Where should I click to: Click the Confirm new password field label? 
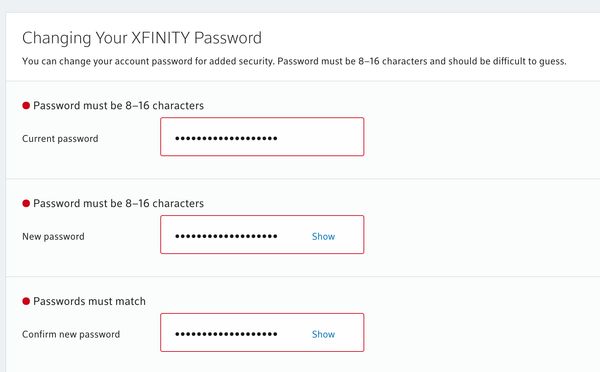(71, 334)
